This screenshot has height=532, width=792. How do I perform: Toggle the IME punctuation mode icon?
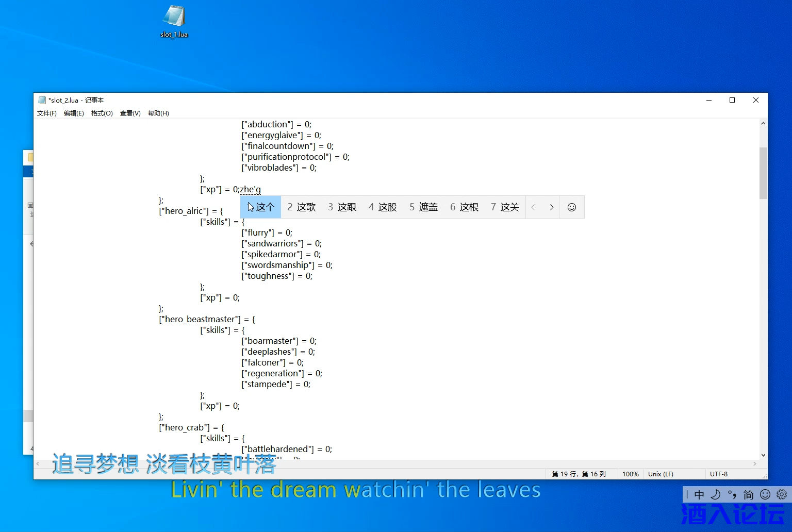click(732, 494)
